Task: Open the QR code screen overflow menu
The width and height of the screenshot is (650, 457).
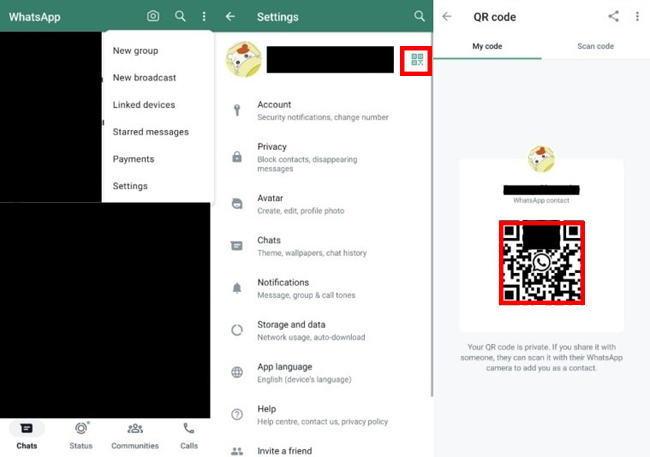Action: [637, 16]
